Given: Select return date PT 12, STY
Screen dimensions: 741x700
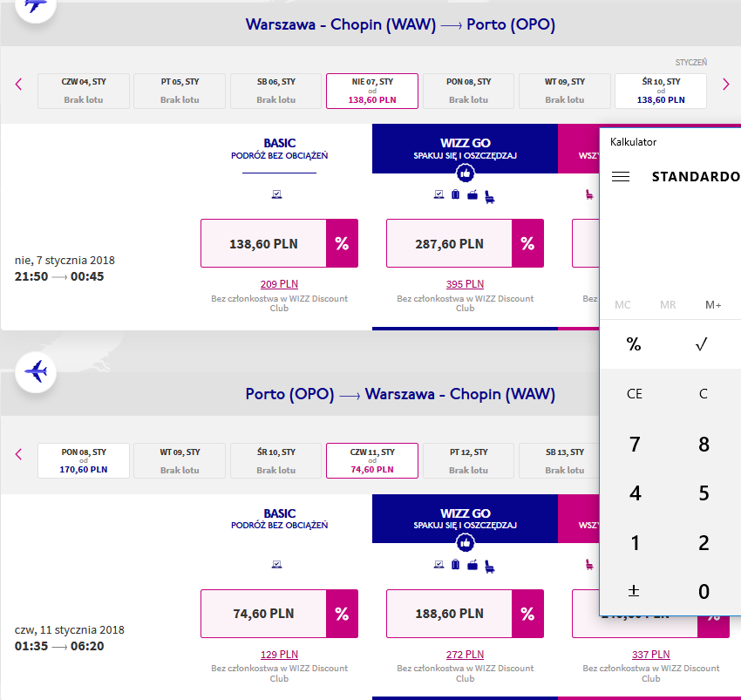Looking at the screenshot, I should click(468, 461).
